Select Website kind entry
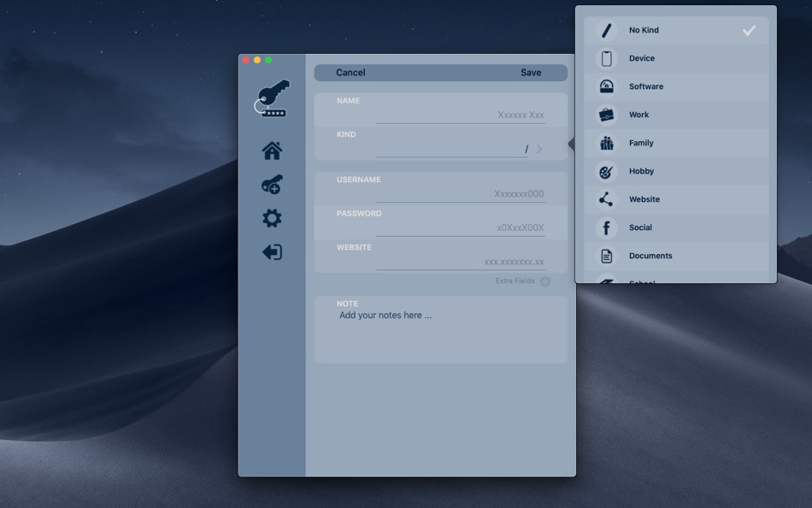Screen dimensions: 812x508 [676, 199]
